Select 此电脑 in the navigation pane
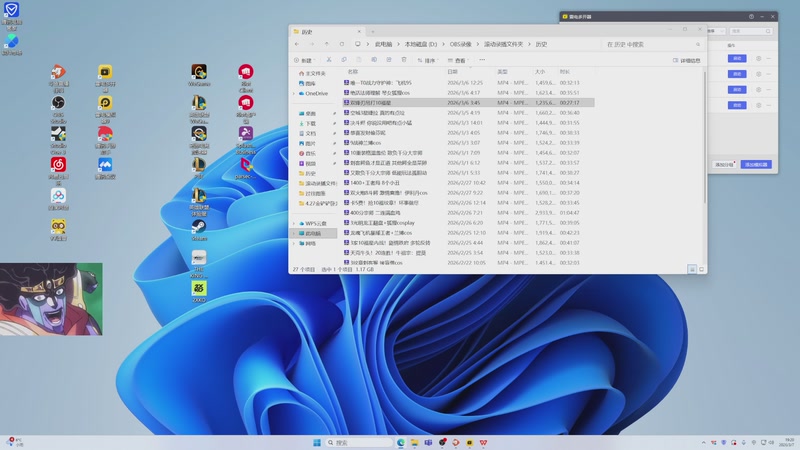Screen dimensions: 800x450 [x=313, y=233]
